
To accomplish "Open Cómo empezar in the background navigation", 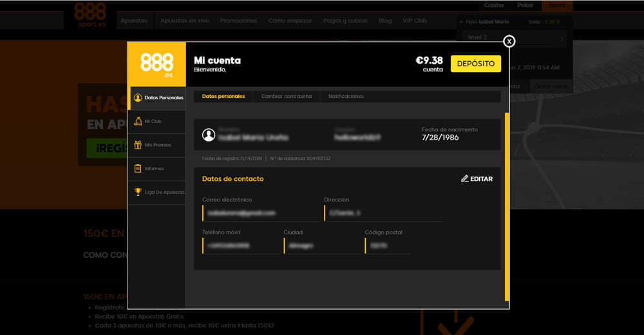I will [x=290, y=21].
